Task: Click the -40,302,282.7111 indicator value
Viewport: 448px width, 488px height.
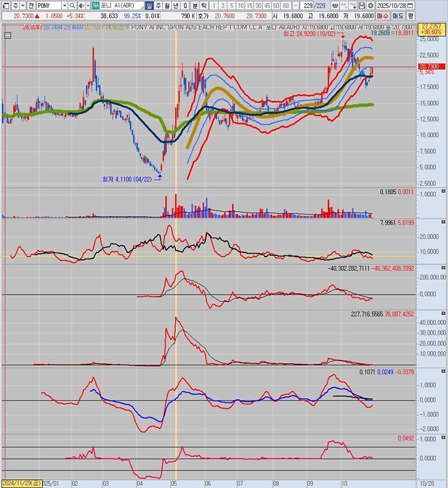Action: pos(349,268)
